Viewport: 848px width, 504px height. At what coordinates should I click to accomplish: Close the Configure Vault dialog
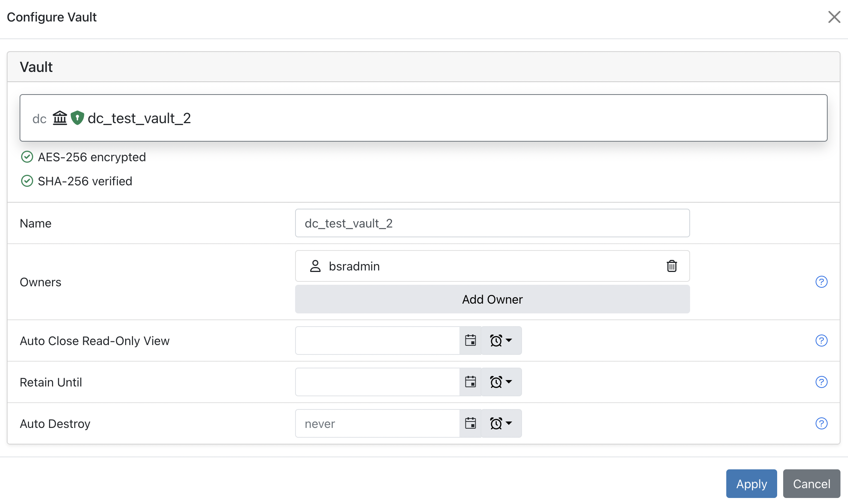click(834, 17)
